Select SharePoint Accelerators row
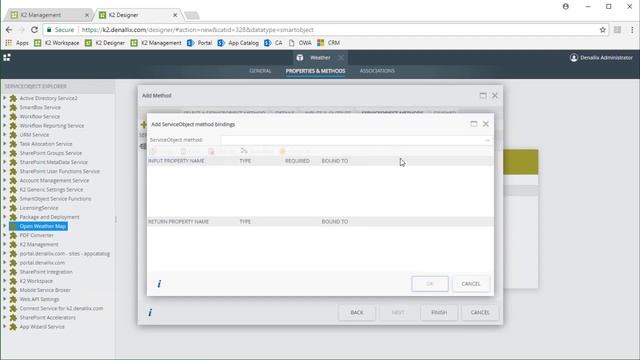 pos(47,318)
